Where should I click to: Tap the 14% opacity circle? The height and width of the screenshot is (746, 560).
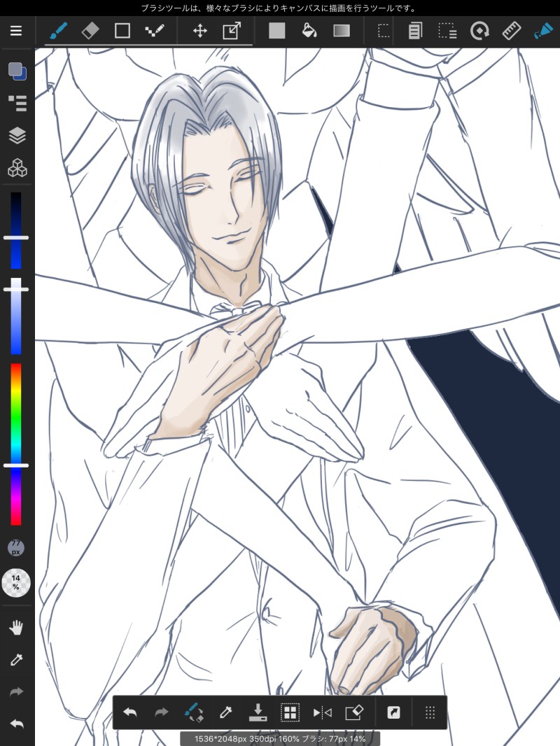(16, 582)
